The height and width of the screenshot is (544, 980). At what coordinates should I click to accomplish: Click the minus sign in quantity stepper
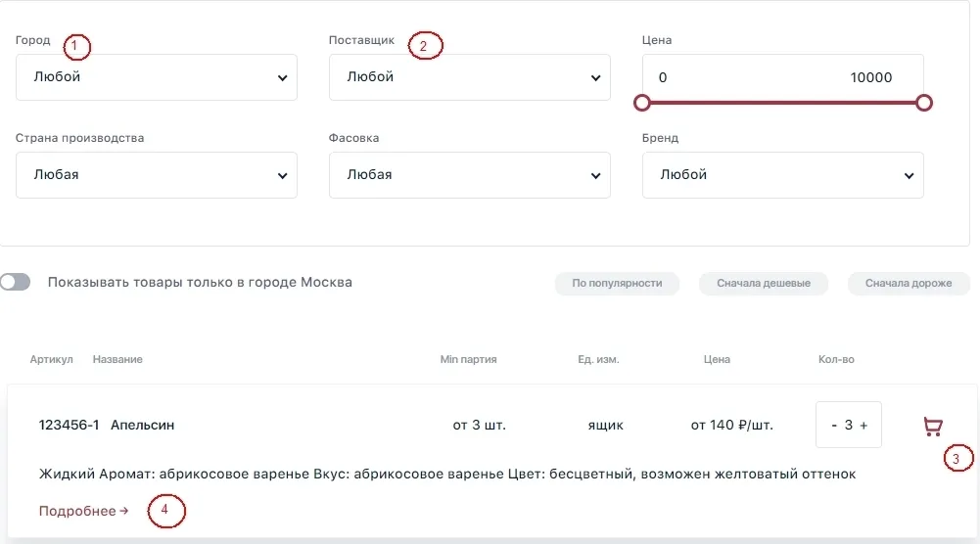834,426
